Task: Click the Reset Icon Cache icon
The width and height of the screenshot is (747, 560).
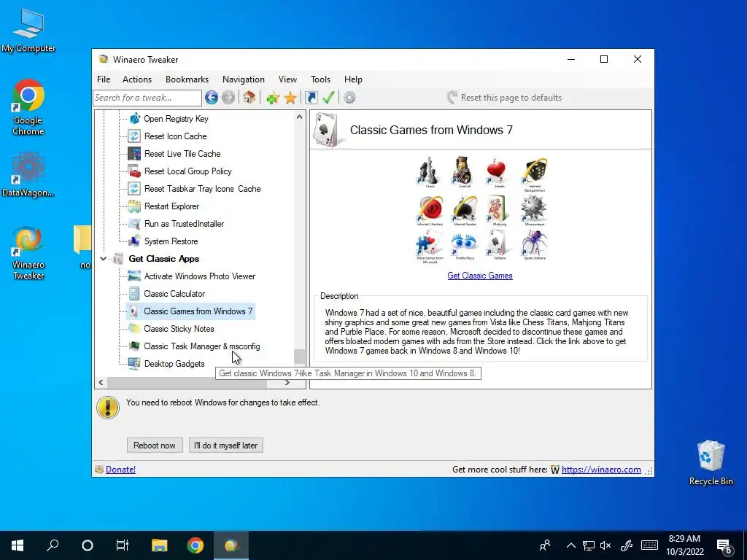Action: point(134,136)
